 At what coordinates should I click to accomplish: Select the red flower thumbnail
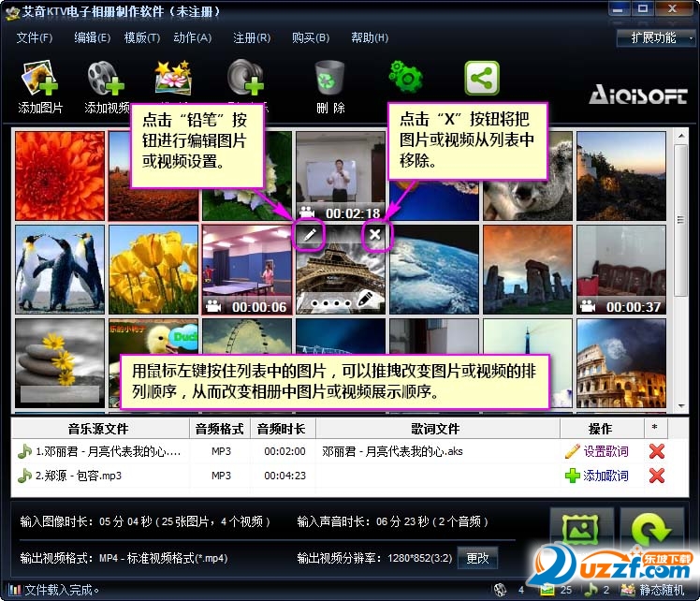coord(60,176)
